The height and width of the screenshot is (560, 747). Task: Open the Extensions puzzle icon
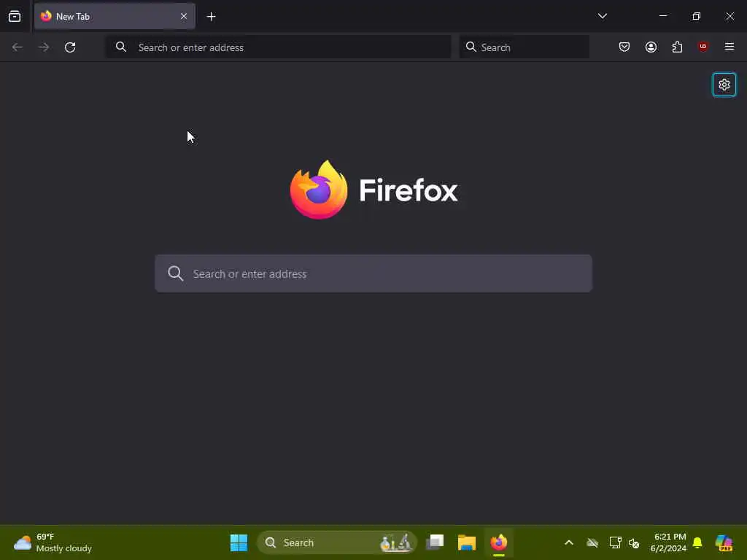[677, 47]
